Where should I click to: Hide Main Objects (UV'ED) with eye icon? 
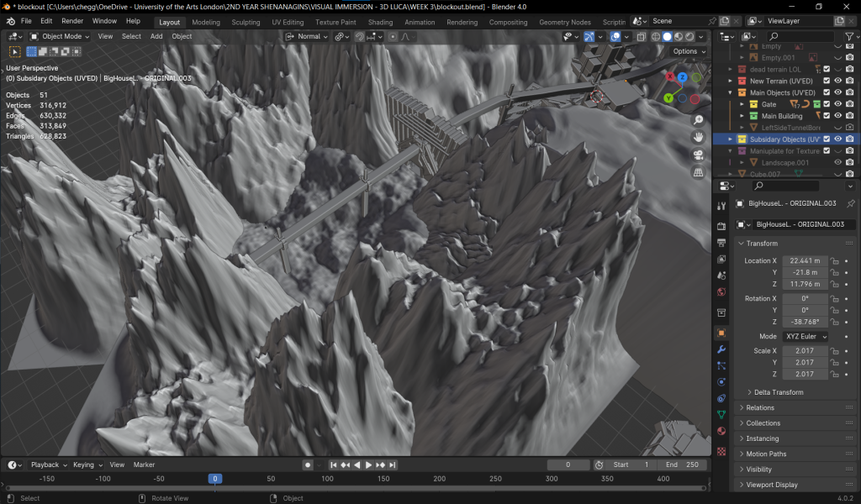[838, 92]
